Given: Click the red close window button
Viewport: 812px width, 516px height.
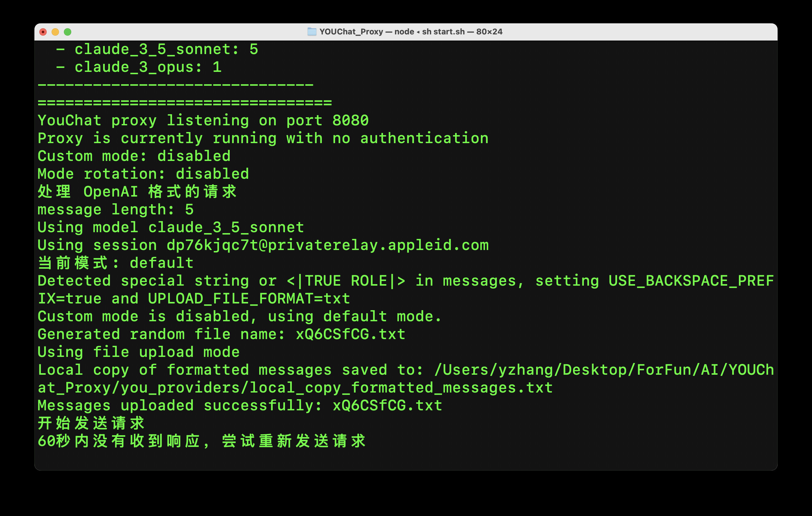Looking at the screenshot, I should point(43,32).
